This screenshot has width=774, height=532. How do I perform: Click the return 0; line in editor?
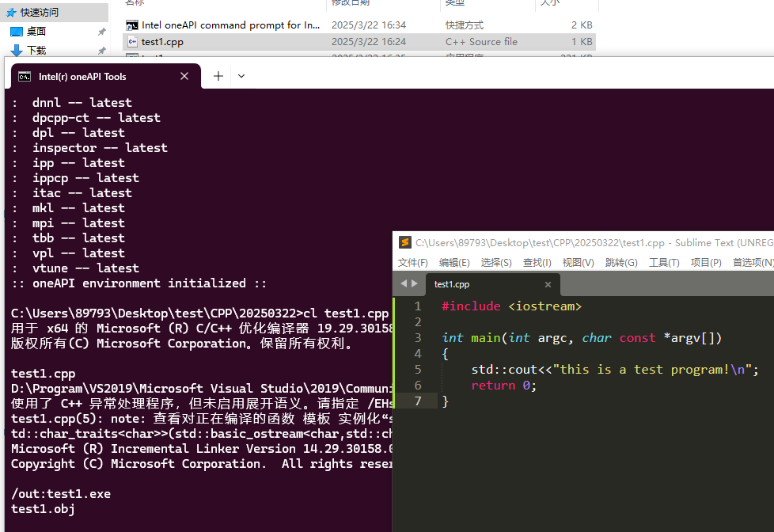click(503, 386)
